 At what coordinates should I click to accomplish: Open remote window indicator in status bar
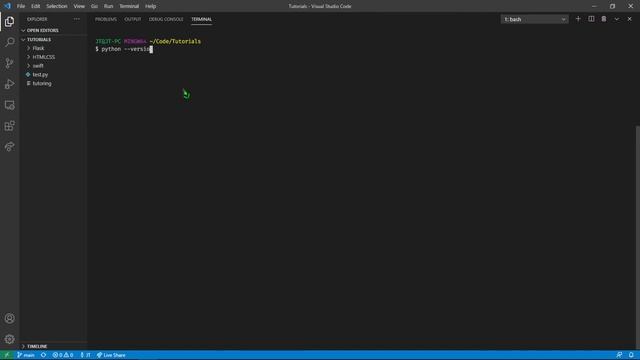[x=7, y=355]
